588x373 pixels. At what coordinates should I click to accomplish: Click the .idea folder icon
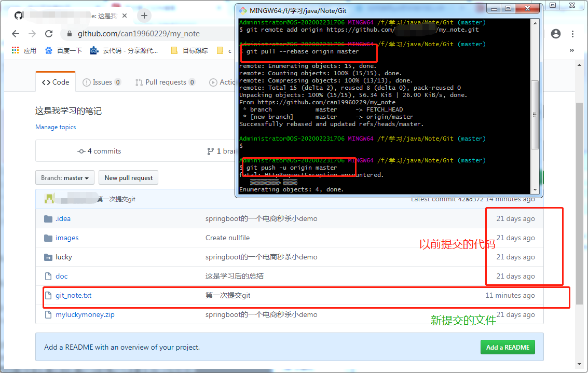48,219
